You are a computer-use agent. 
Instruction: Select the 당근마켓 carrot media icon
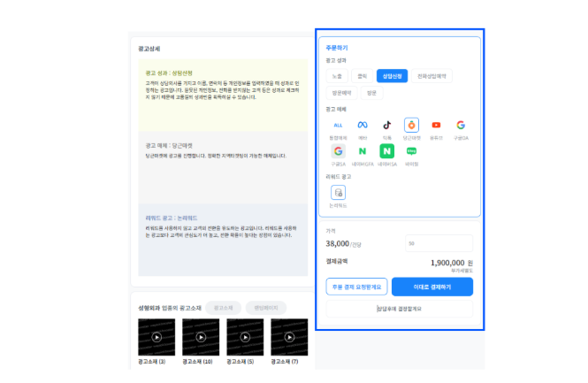coord(411,126)
